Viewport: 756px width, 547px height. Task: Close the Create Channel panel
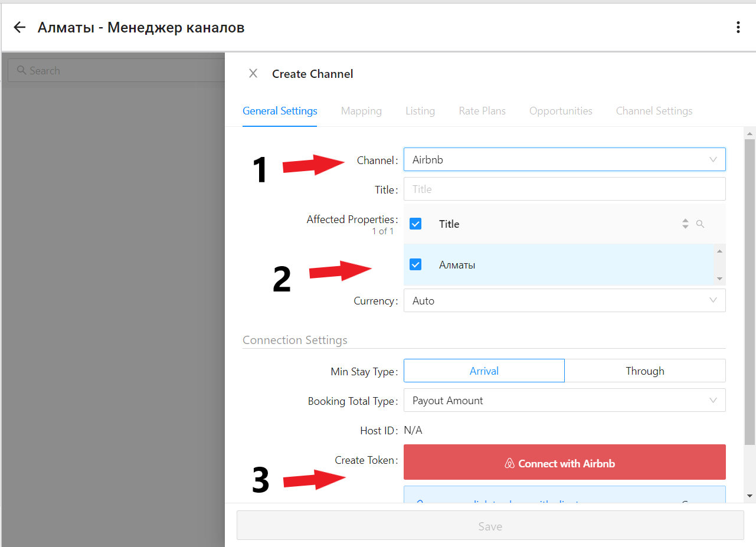(x=253, y=73)
